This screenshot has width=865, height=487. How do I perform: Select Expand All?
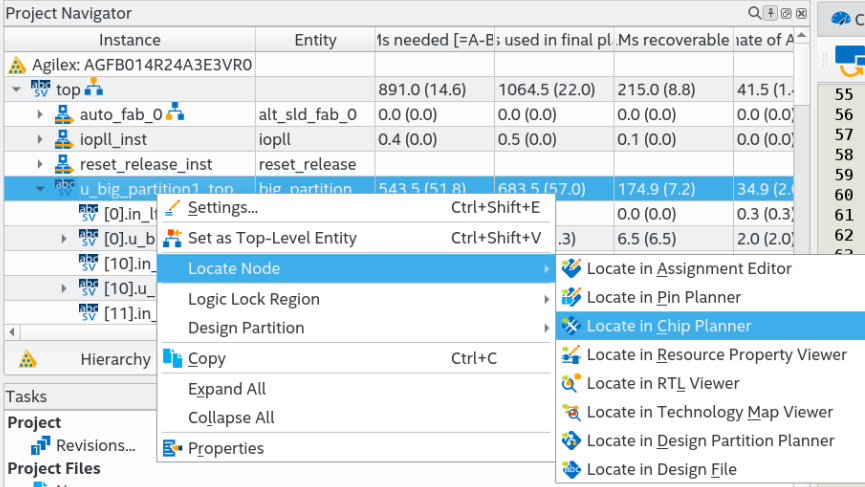[356, 389]
